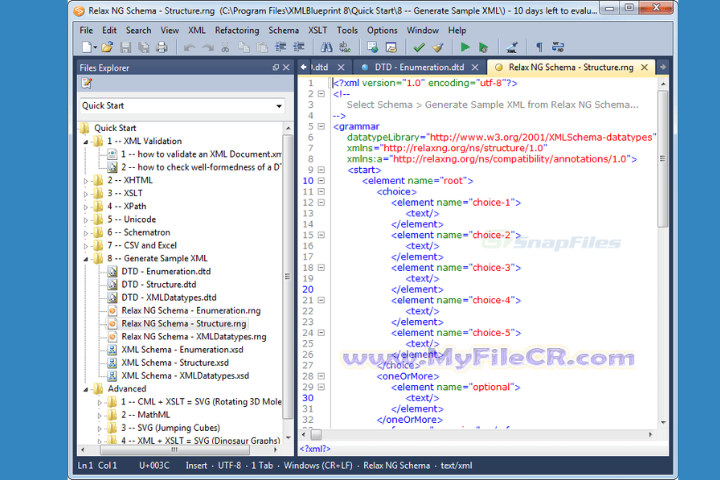Image resolution: width=720 pixels, height=480 pixels.
Task: Expand the '6 -- Schematron' folder
Action: (x=86, y=233)
